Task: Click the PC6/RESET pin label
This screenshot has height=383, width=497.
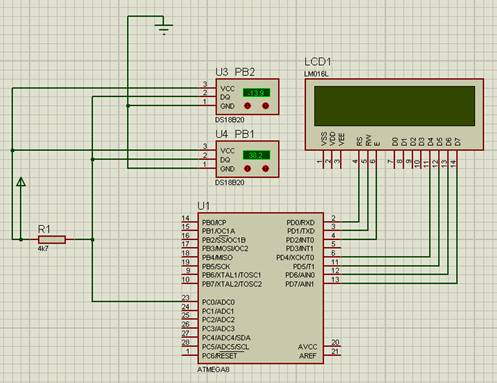Action: (219, 356)
